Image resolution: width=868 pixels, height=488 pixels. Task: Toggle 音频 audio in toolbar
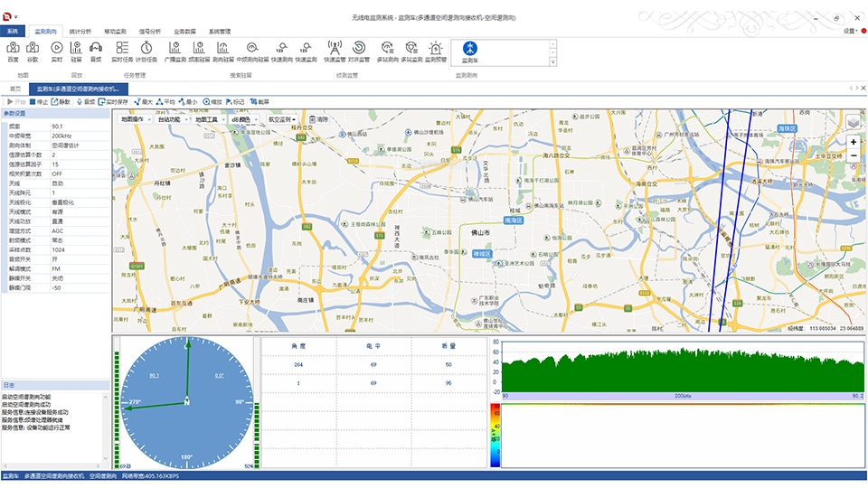(x=85, y=102)
